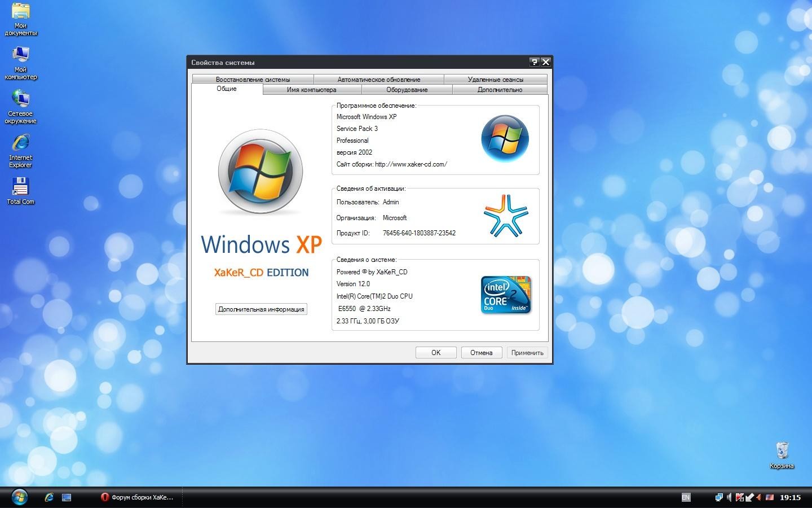
Task: Click the star-shaped activation logo
Action: click(506, 216)
